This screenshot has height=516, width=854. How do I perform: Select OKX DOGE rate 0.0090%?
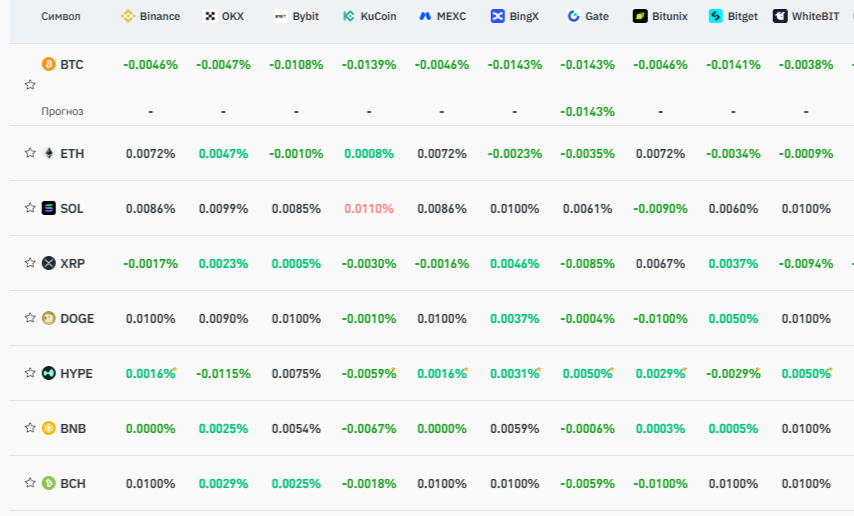(223, 318)
